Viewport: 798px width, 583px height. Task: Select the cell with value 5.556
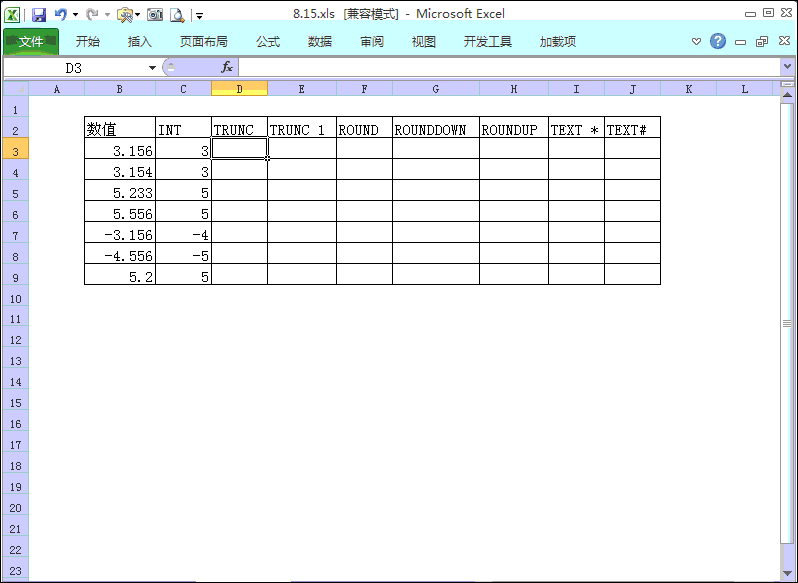tap(120, 212)
